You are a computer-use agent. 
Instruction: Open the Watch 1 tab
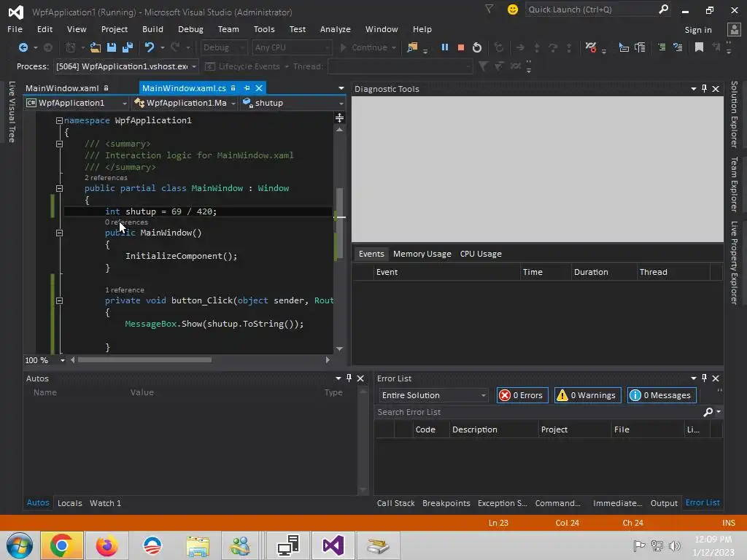coord(105,503)
